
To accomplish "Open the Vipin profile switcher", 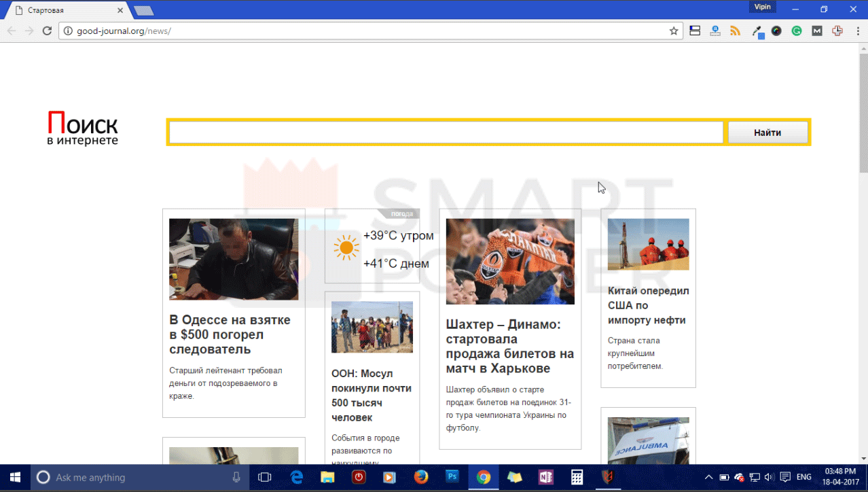I will [761, 7].
